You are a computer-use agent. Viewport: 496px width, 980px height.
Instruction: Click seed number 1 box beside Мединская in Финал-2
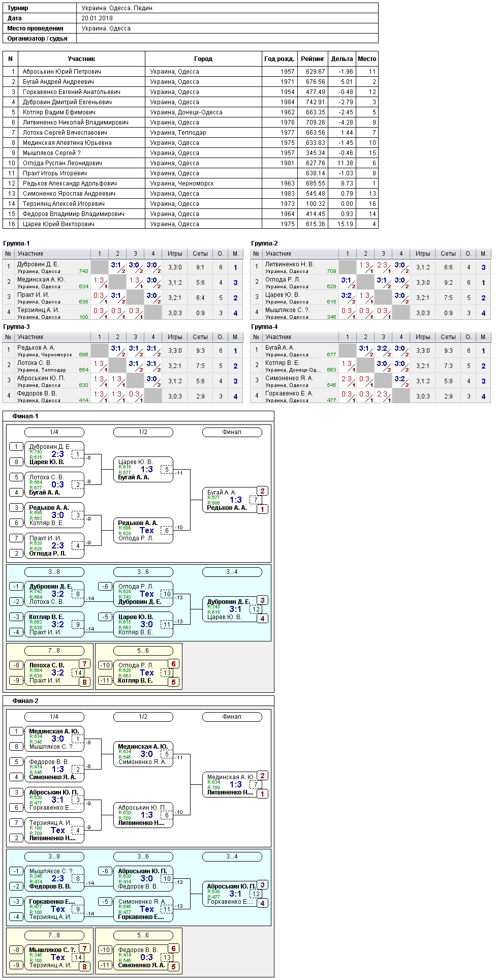click(x=16, y=731)
